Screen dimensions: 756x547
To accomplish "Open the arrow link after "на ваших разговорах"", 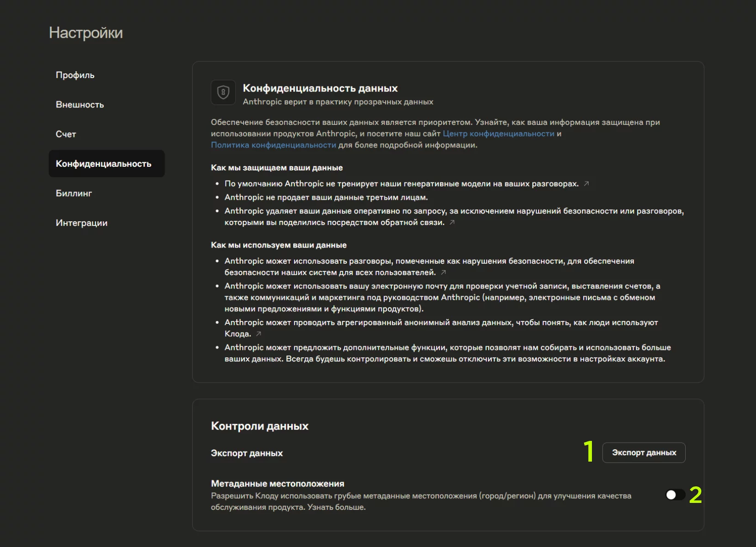I will click(x=586, y=184).
